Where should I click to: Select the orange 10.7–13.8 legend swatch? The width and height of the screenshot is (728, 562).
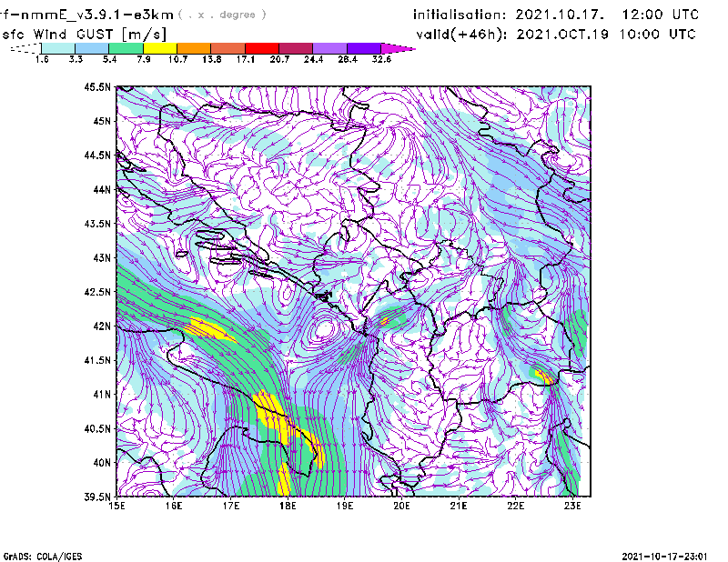[194, 48]
